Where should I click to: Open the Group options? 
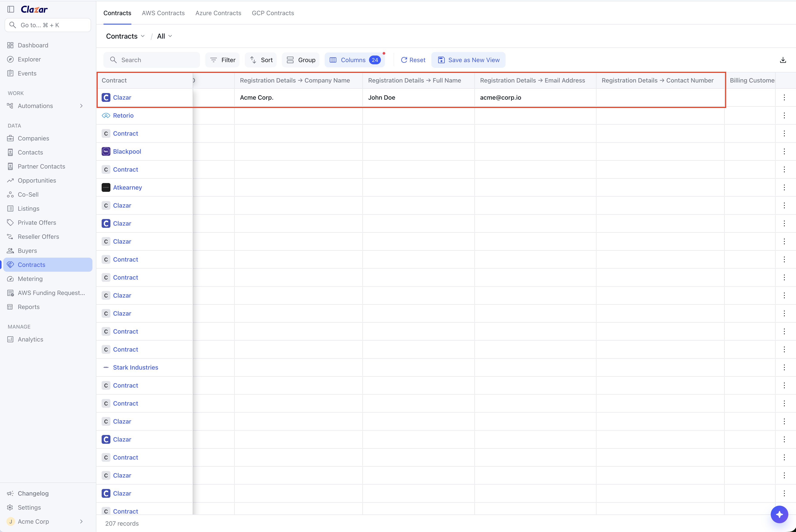(301, 60)
